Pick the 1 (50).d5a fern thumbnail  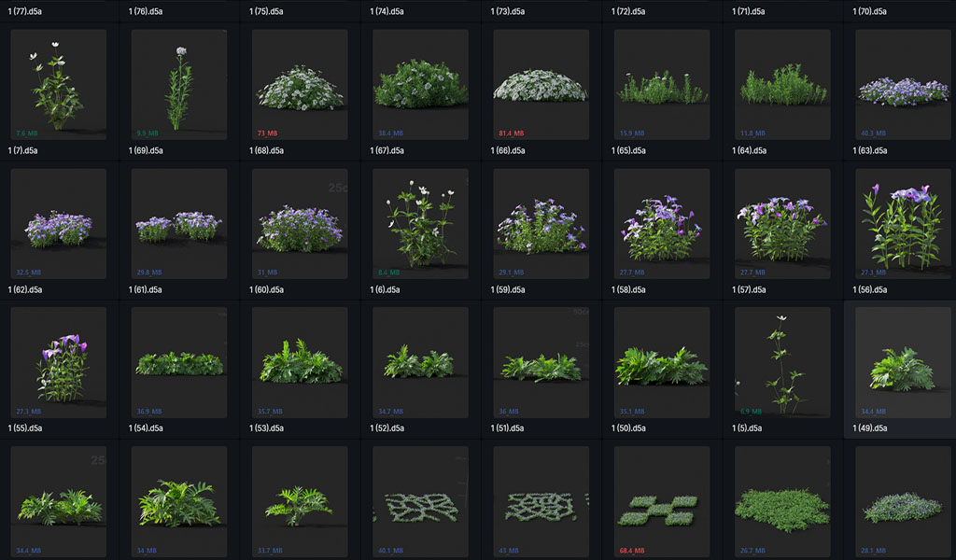[x=661, y=362]
